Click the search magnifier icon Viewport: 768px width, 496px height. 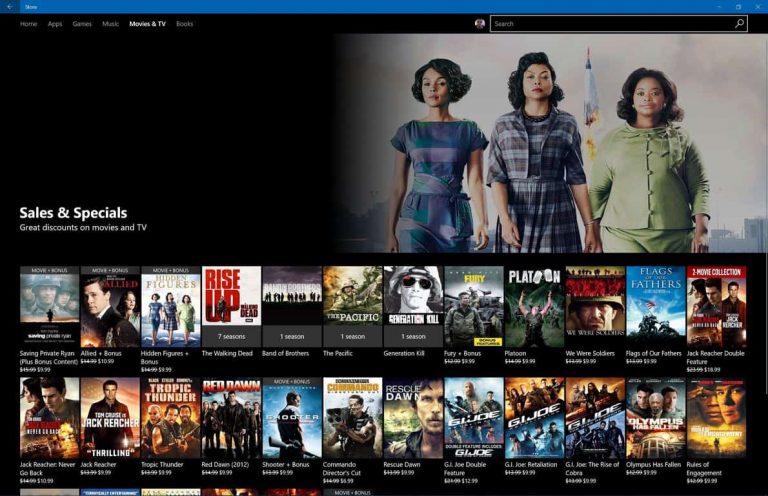coord(739,24)
